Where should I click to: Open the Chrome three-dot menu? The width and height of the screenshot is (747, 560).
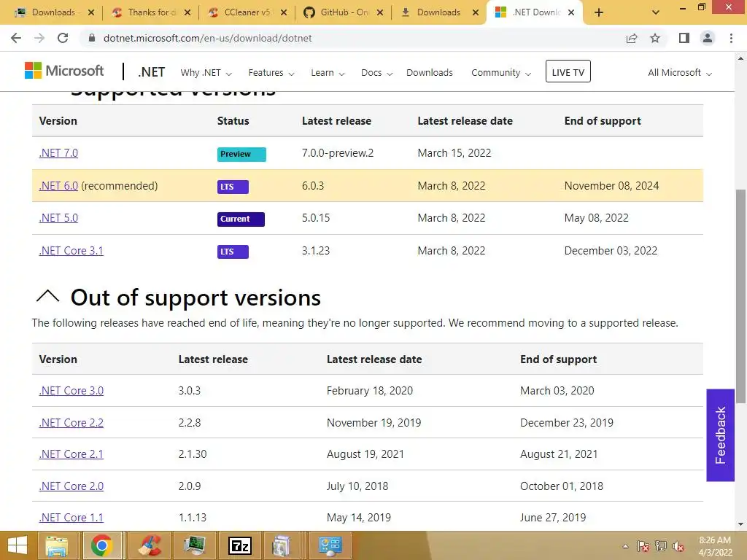(x=731, y=38)
